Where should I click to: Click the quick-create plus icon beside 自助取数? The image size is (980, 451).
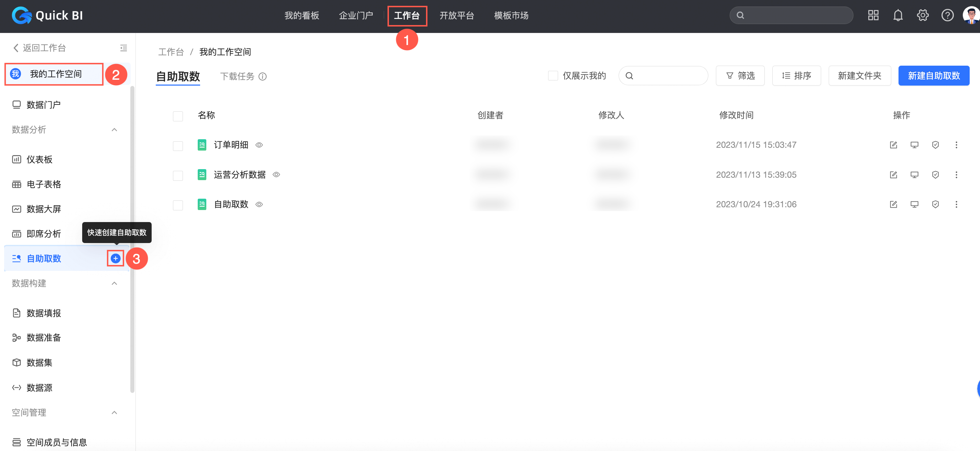click(x=115, y=258)
